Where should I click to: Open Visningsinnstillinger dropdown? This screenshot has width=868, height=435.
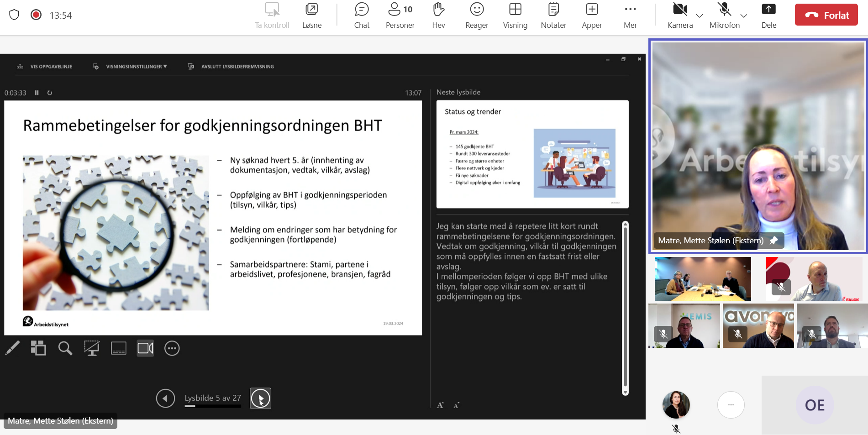(136, 67)
